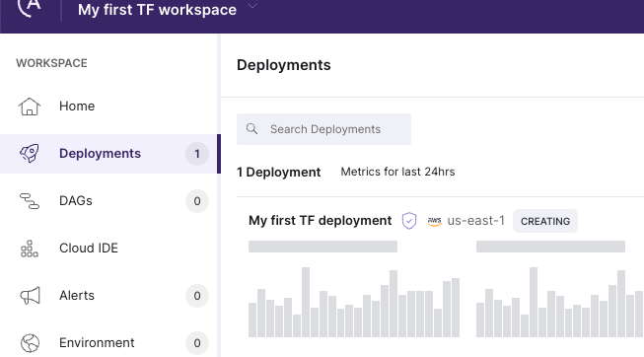Click the Astronomer logo in header
The image size is (644, 357).
pyautogui.click(x=30, y=7)
